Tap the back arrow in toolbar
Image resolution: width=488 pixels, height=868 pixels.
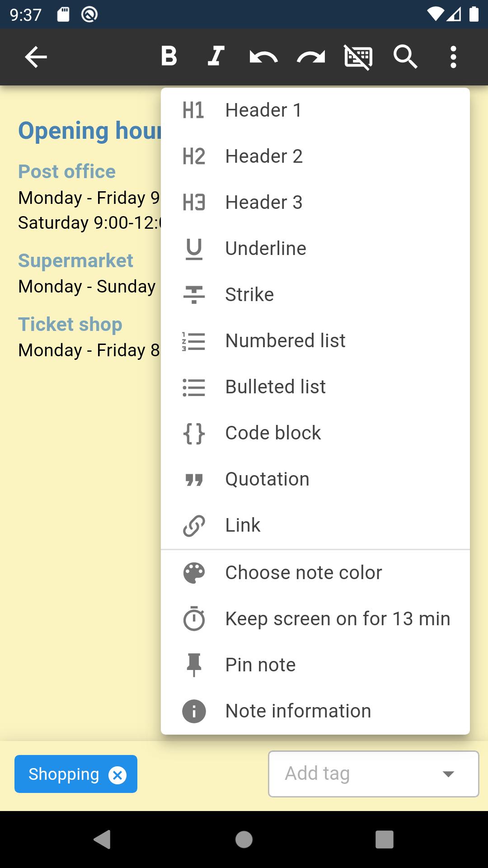[x=36, y=57]
